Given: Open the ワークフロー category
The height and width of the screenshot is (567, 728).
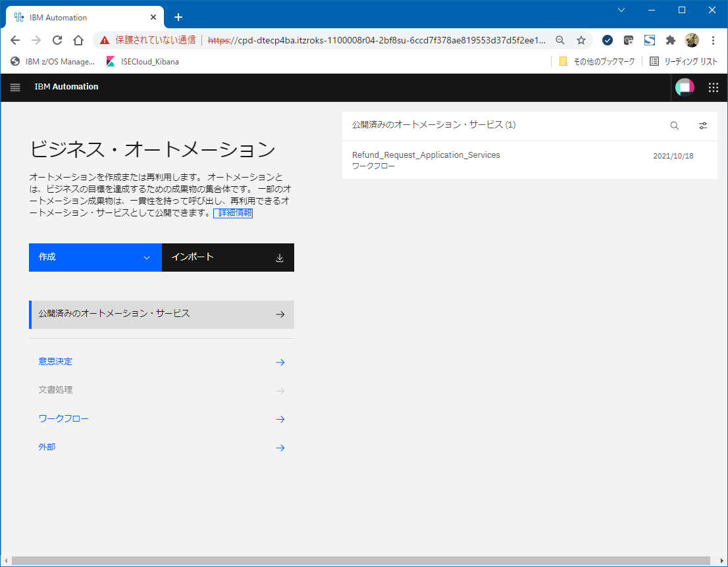Looking at the screenshot, I should tap(63, 418).
